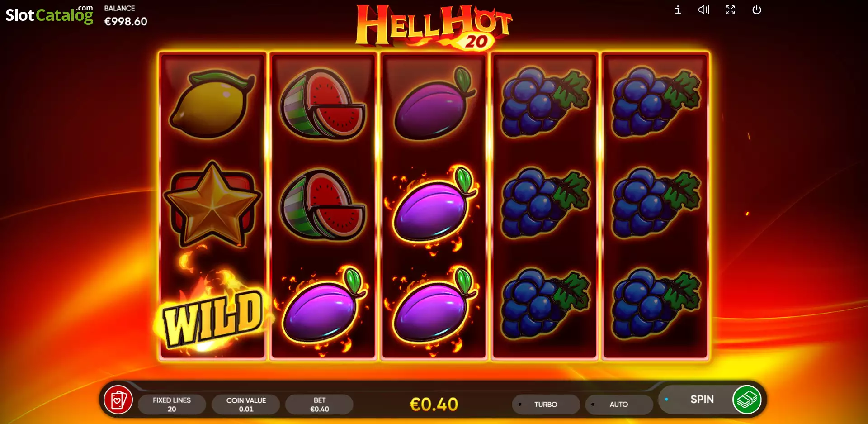The width and height of the screenshot is (868, 424).
Task: Click the €0.40 win amount display
Action: (434, 404)
